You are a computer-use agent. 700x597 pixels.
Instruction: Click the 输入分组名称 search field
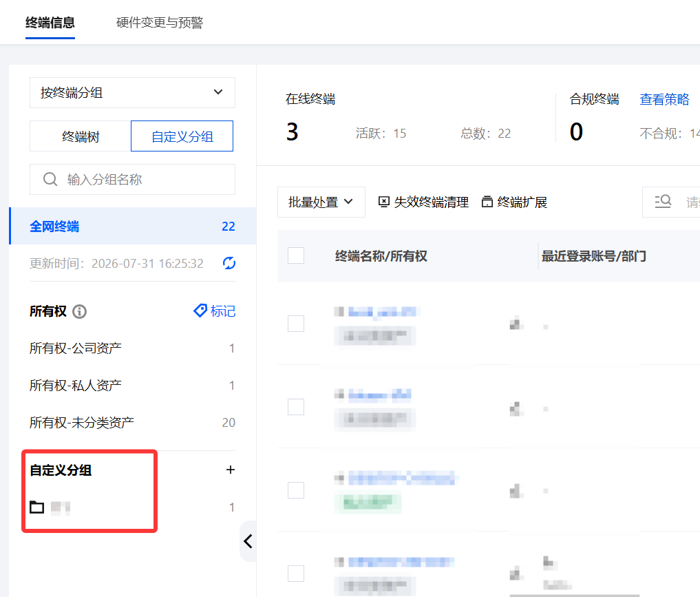coord(132,180)
